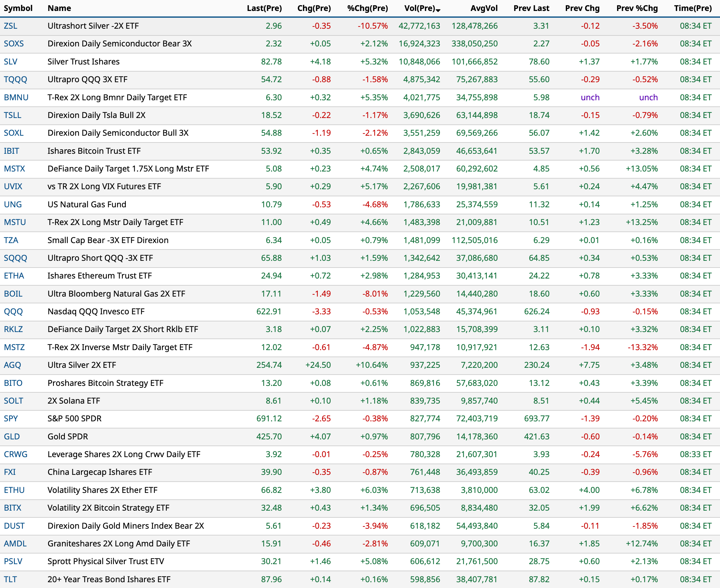The height and width of the screenshot is (588, 720).
Task: Open the SOXS symbol link
Action: pos(14,44)
